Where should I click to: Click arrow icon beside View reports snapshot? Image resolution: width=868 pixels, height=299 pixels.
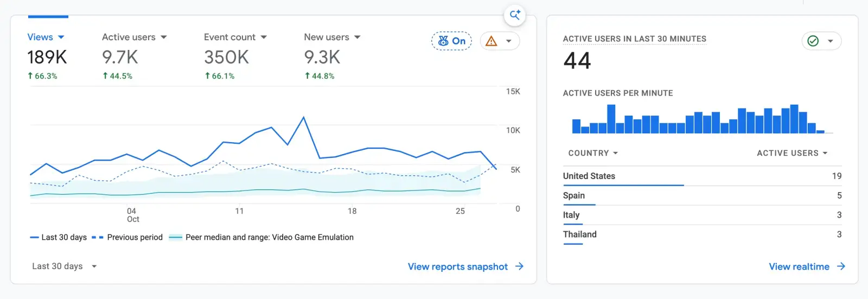click(519, 266)
